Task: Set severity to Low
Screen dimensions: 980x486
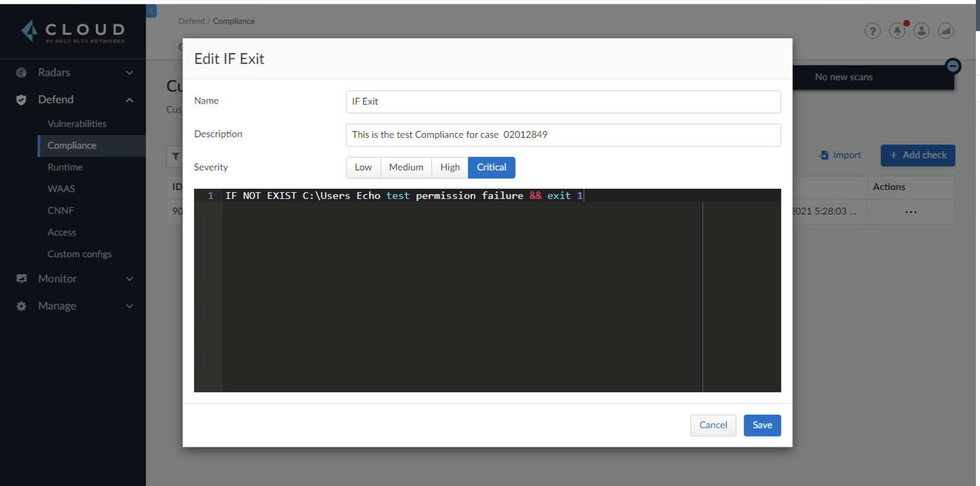Action: pos(363,167)
